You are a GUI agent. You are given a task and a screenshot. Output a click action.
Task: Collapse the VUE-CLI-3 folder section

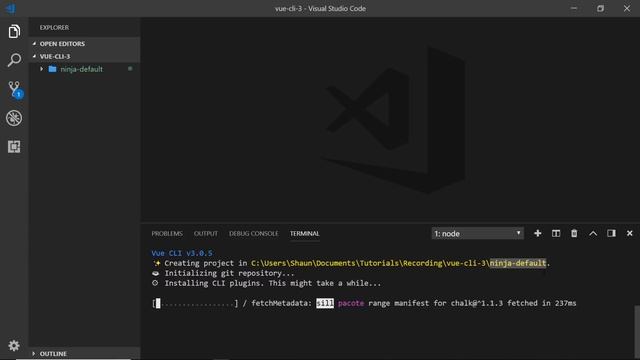(x=84, y=56)
